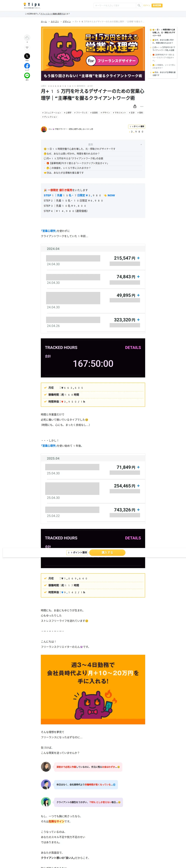186x868 pixels.
Task: Open the share icon below the title
Action: (x=135, y=106)
